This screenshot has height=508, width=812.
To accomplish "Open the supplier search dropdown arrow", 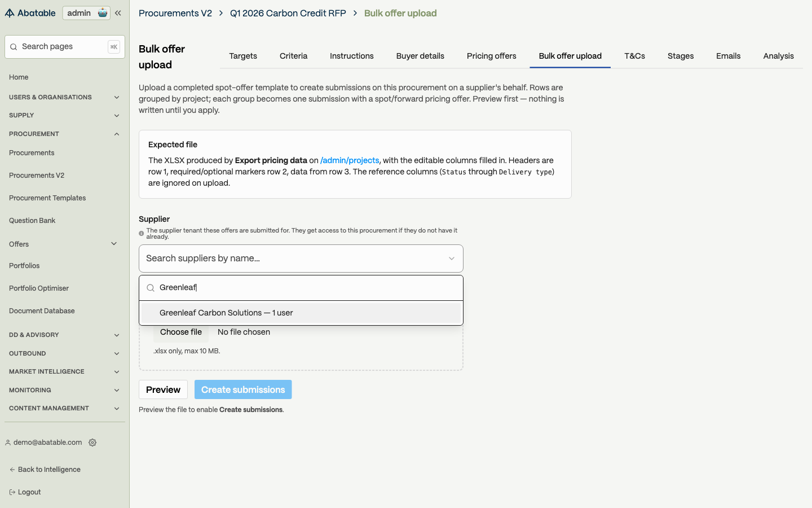I will (x=452, y=259).
